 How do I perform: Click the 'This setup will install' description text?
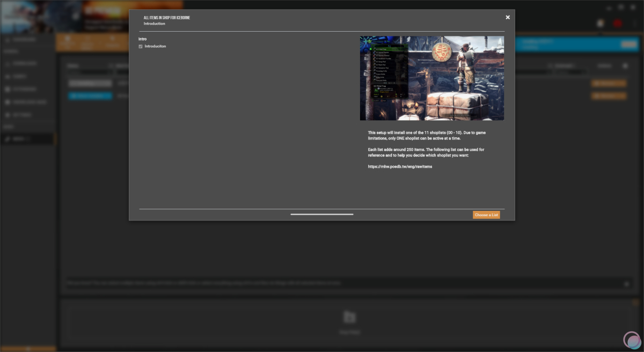[427, 135]
